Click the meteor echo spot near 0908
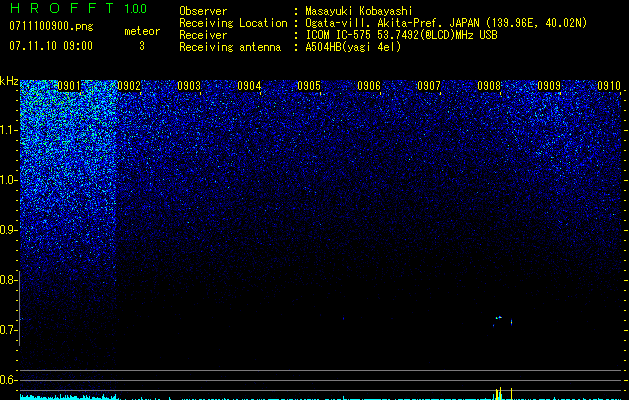629x400 pixels. click(499, 317)
